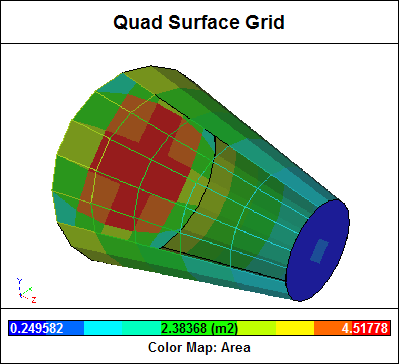Screen dimensions: 399x364
Task: Click the minimum value 0.249582 label
Action: click(37, 328)
